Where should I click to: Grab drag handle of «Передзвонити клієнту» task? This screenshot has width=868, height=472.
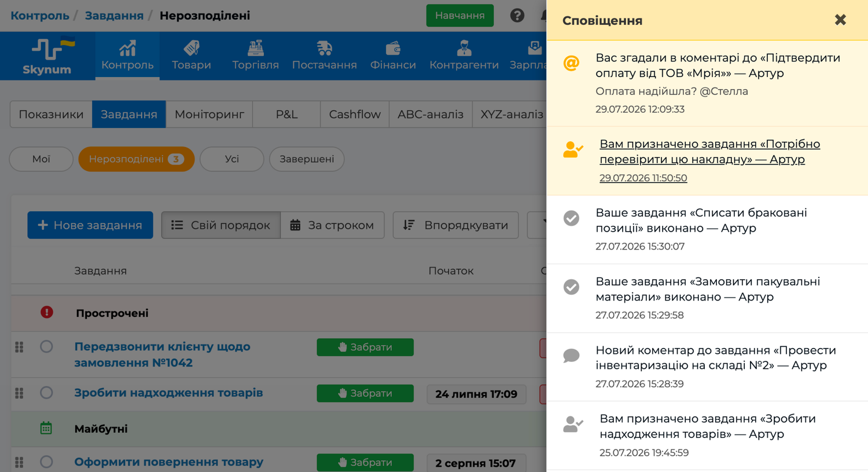(x=20, y=347)
